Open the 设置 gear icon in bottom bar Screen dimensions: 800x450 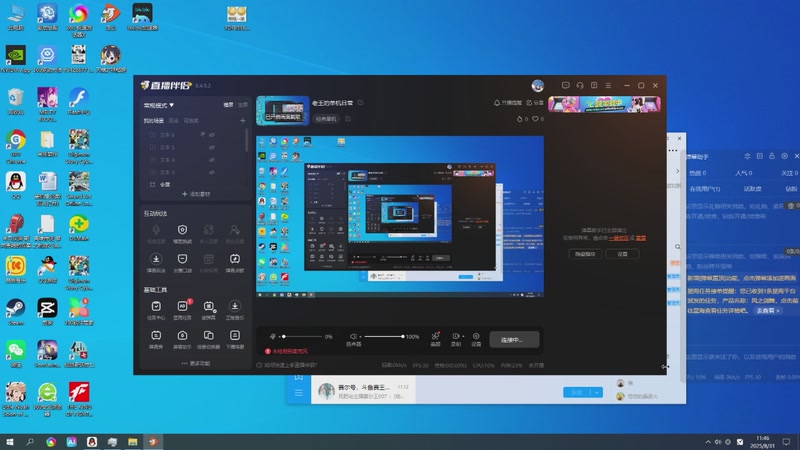[476, 336]
